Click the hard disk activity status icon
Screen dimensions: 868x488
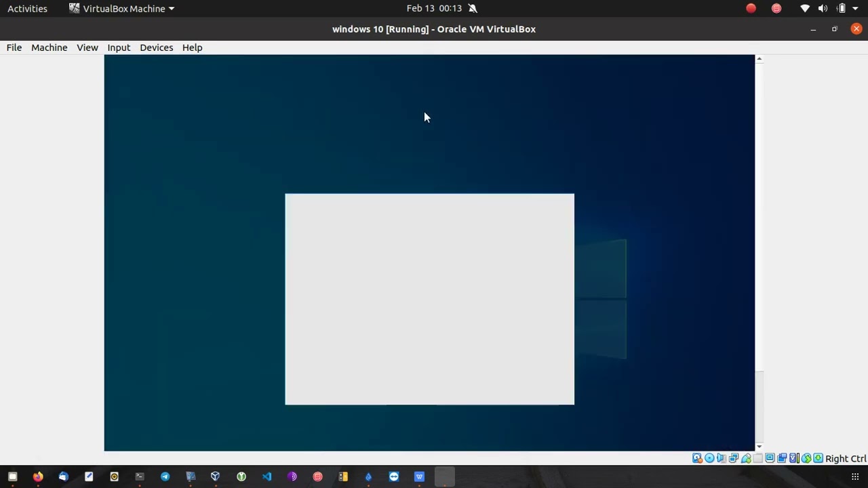coord(697,458)
